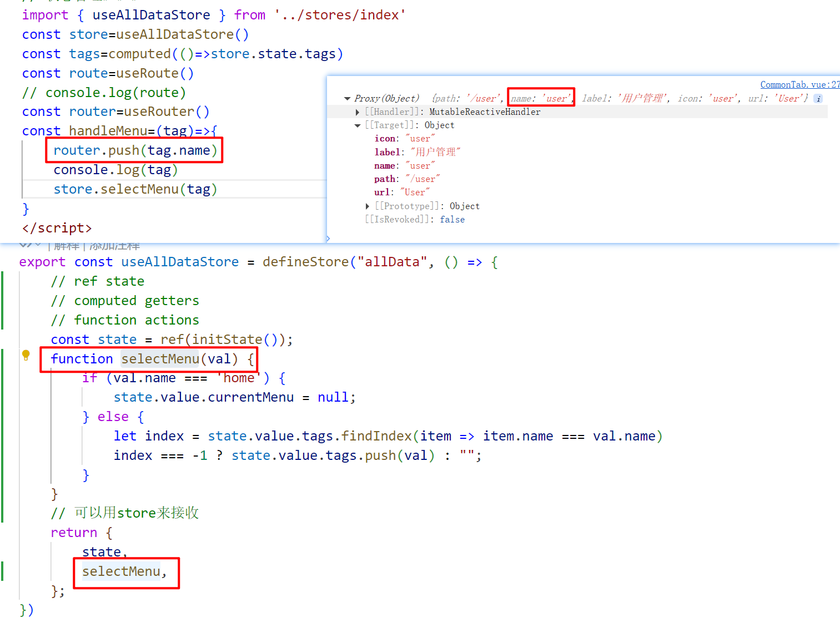Click the if (val.name === 'home') line

click(x=184, y=378)
